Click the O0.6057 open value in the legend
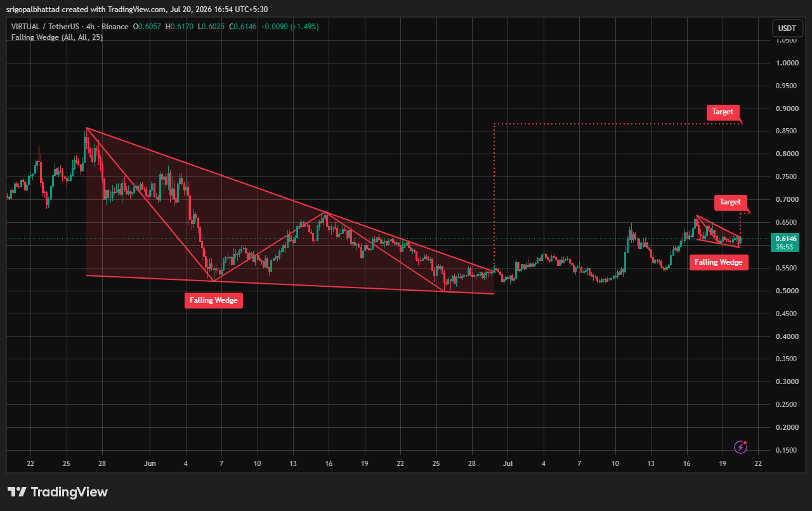Image resolution: width=812 pixels, height=511 pixels. click(146, 27)
